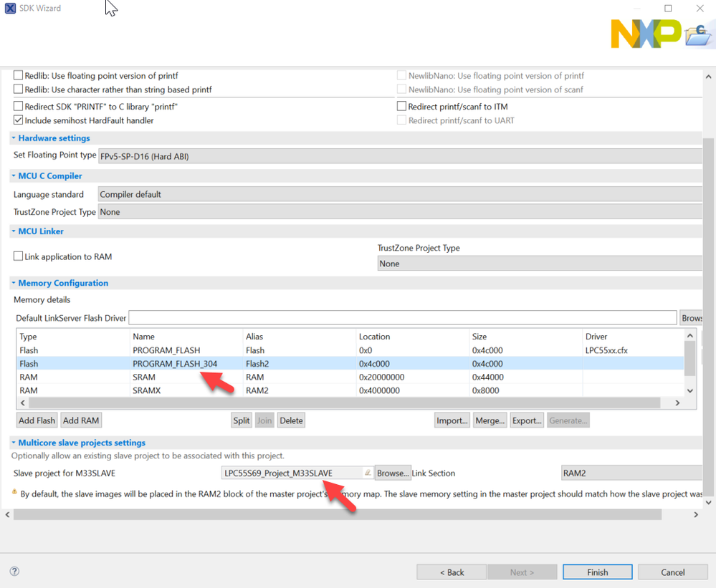Open the Language standard dropdown

click(x=398, y=194)
